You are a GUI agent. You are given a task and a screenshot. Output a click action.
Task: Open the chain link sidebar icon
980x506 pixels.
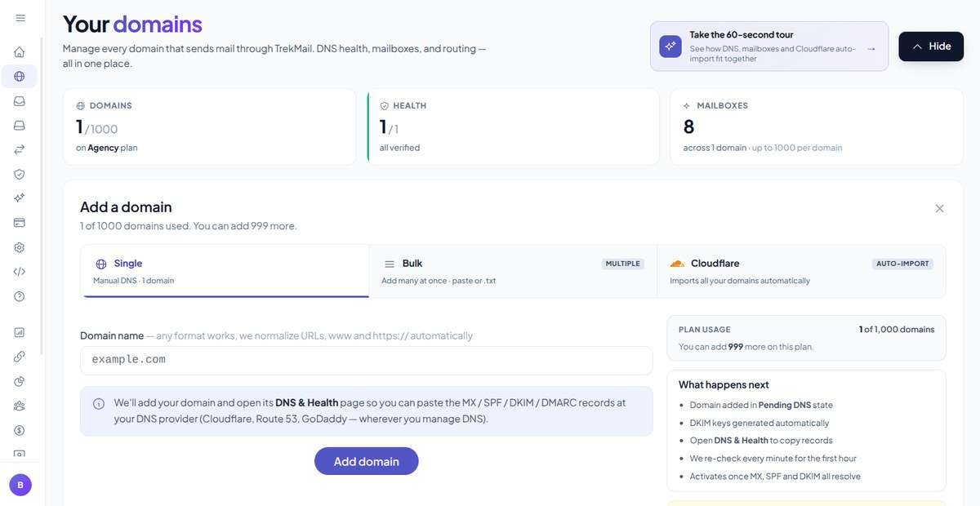pyautogui.click(x=20, y=357)
